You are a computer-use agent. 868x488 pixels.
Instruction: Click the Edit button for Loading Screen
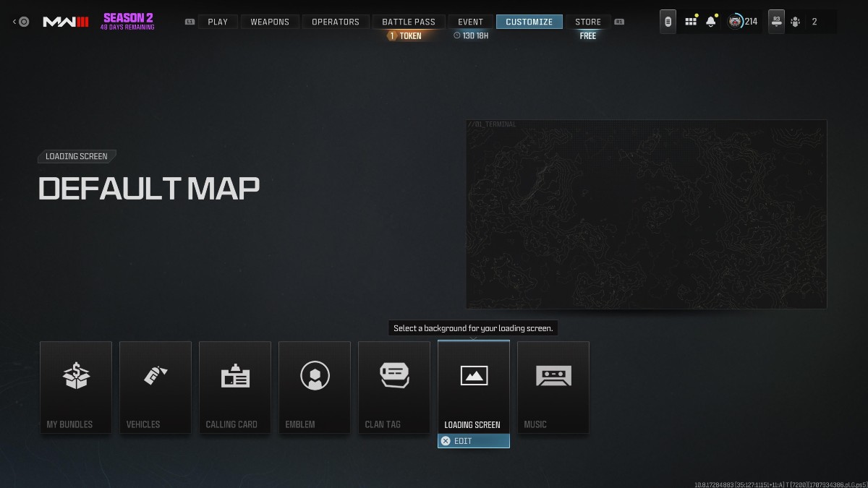tap(473, 440)
